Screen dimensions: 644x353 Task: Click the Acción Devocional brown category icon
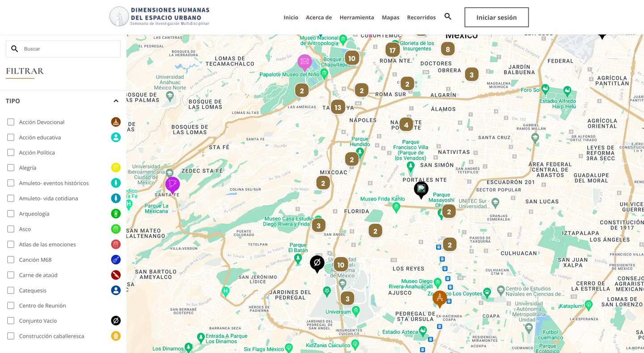pos(116,122)
